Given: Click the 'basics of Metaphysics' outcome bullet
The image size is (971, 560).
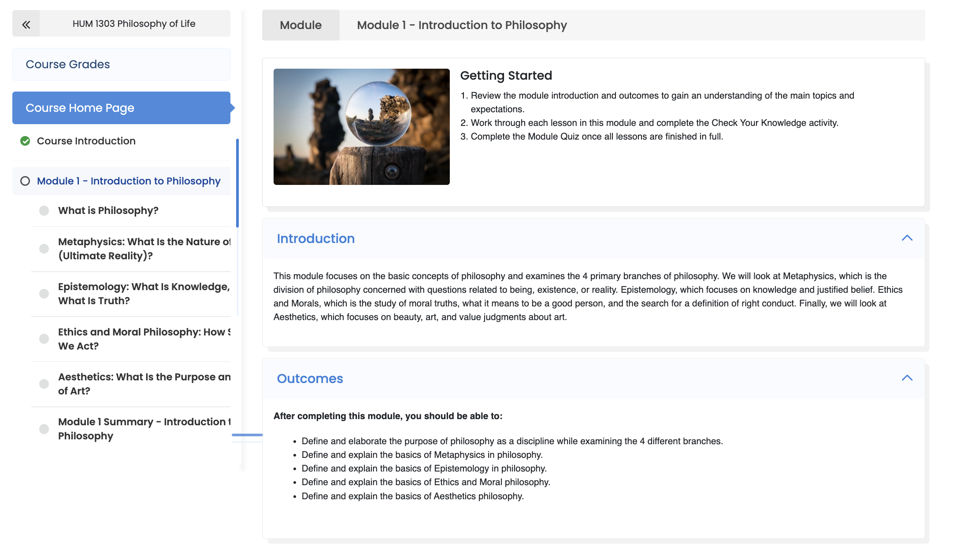Looking at the screenshot, I should pos(422,455).
